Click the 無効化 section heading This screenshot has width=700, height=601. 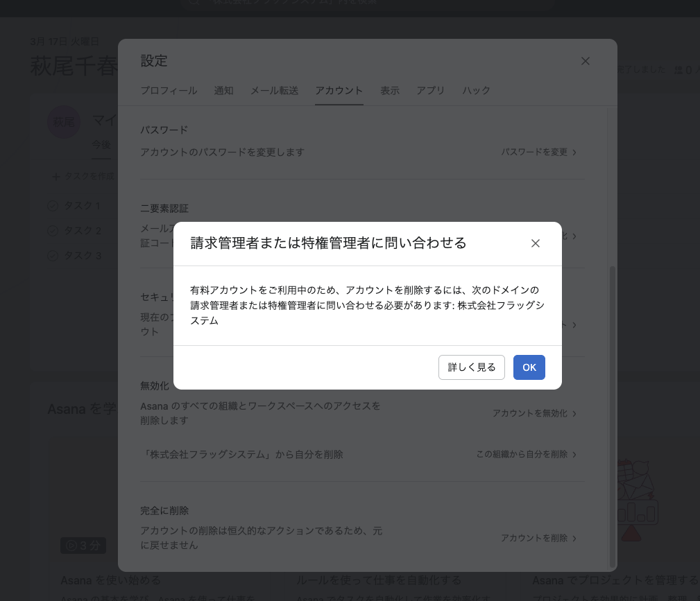[155, 385]
